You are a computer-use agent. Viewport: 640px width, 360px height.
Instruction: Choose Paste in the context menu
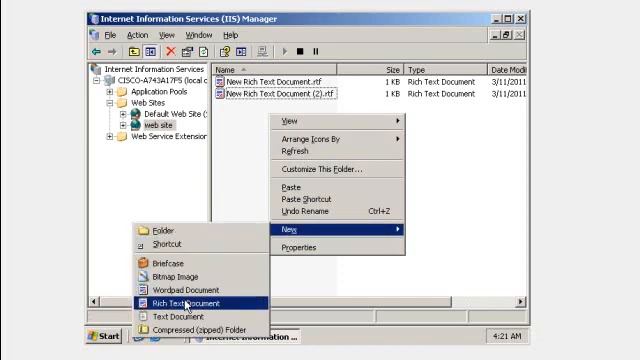(x=338, y=187)
